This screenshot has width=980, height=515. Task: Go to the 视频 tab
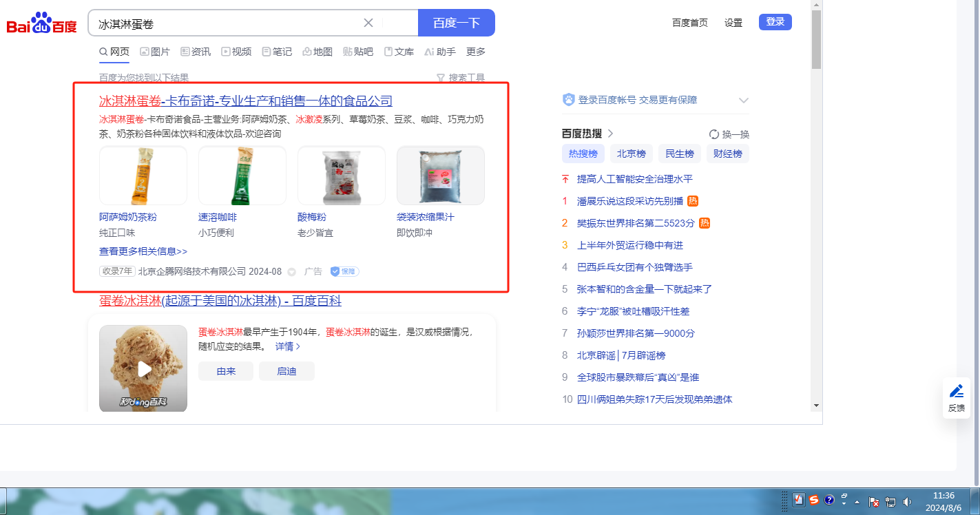click(x=236, y=52)
